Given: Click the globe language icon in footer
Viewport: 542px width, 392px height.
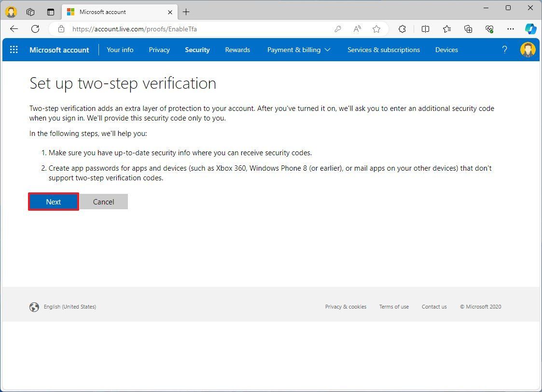Looking at the screenshot, I should pos(34,307).
